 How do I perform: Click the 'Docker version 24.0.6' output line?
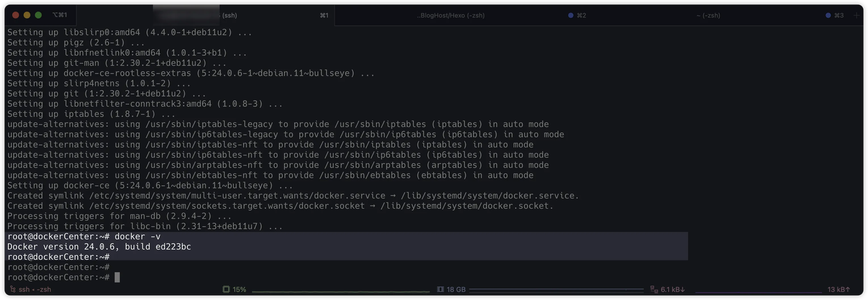99,247
